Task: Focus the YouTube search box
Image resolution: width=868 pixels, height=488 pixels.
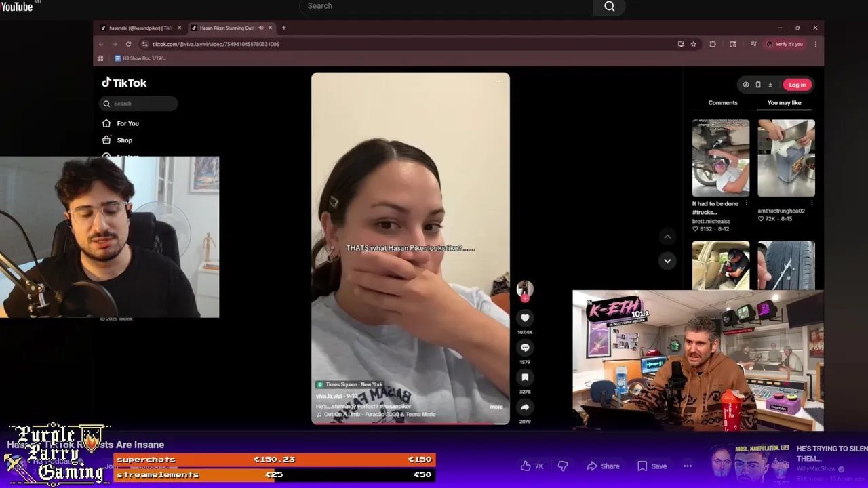Action: [x=446, y=6]
